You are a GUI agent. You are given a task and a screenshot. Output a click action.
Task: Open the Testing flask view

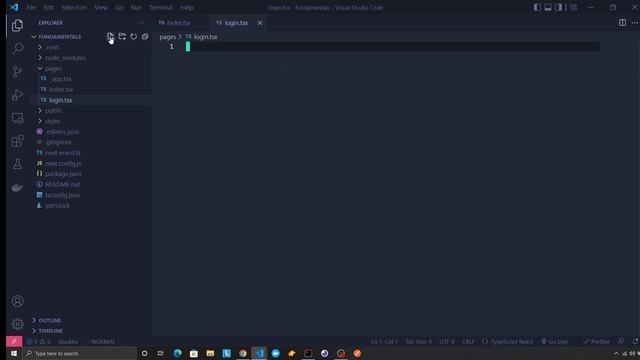17,164
